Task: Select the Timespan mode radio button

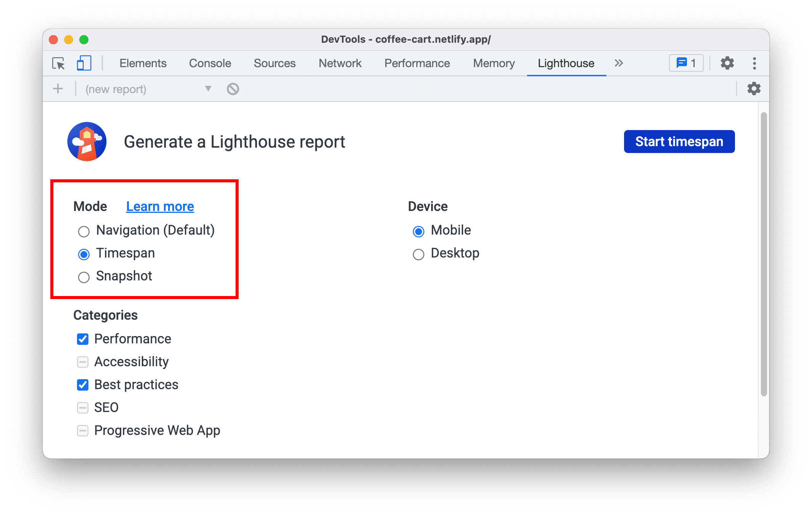Action: point(84,253)
